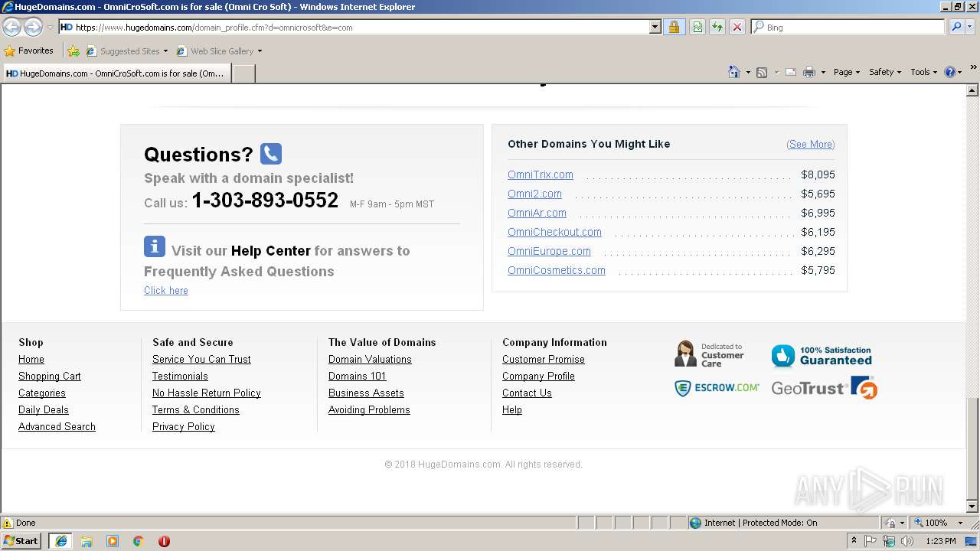Click the Escrow.com badge
The width and height of the screenshot is (980, 551).
(x=717, y=388)
